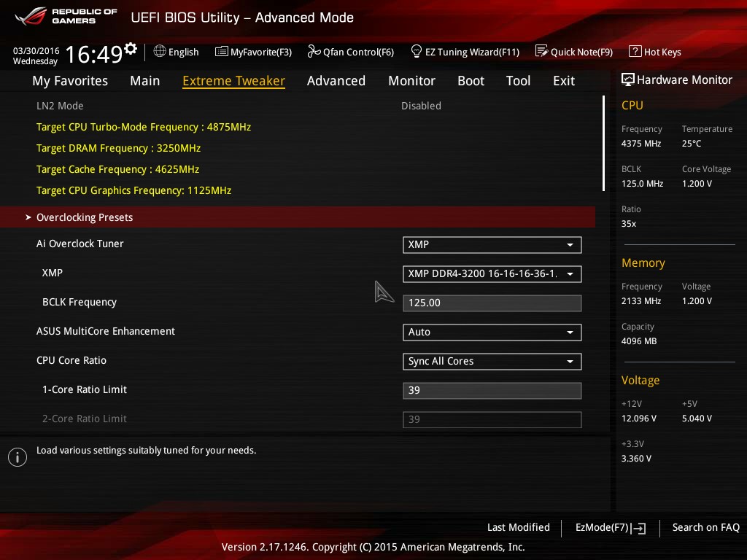Click the English language button
Screen dimensions: 747x560
click(177, 52)
